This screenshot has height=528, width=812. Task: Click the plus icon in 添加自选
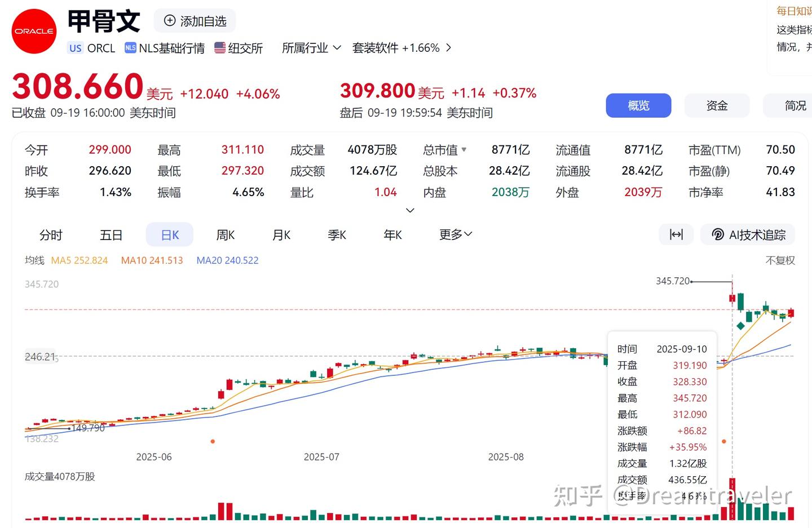[x=170, y=21]
